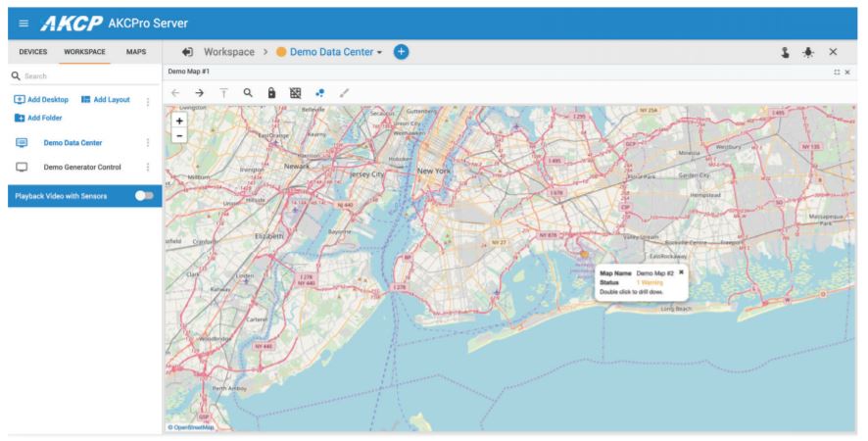Click the blue plus button beside Demo Data Center
Image resolution: width=868 pixels, height=441 pixels.
coord(401,51)
